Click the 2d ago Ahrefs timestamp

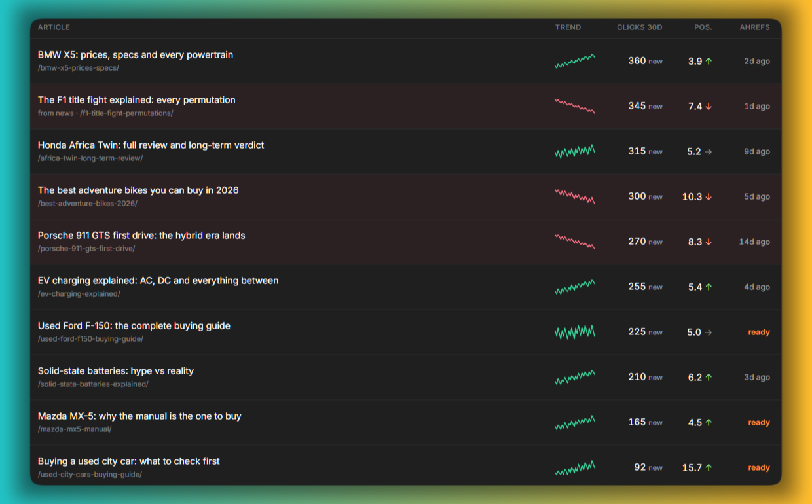coord(757,61)
